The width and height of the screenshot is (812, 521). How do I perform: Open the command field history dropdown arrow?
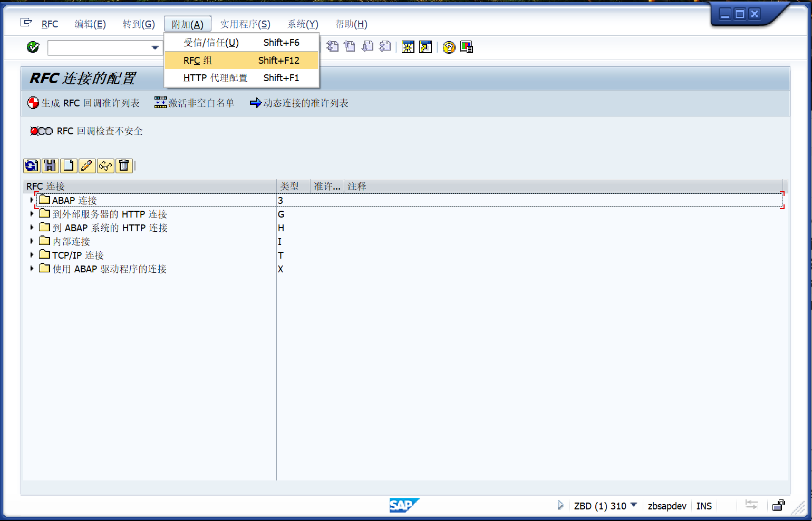click(x=155, y=48)
